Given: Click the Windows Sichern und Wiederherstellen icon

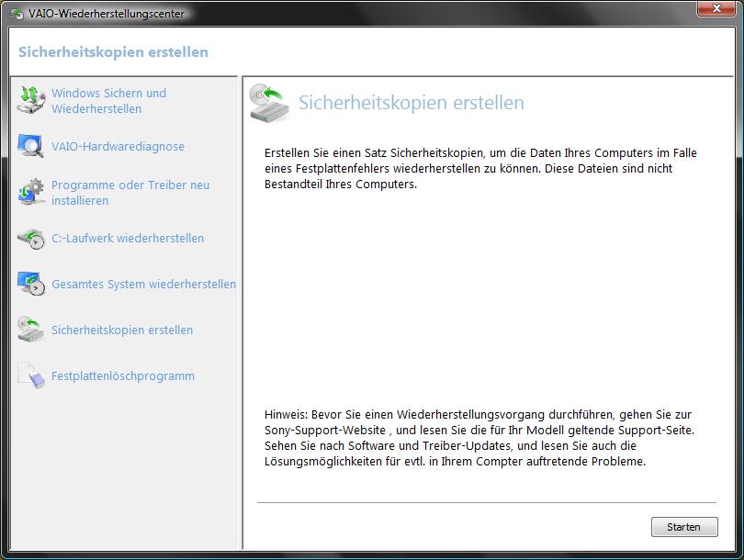Looking at the screenshot, I should (x=30, y=100).
